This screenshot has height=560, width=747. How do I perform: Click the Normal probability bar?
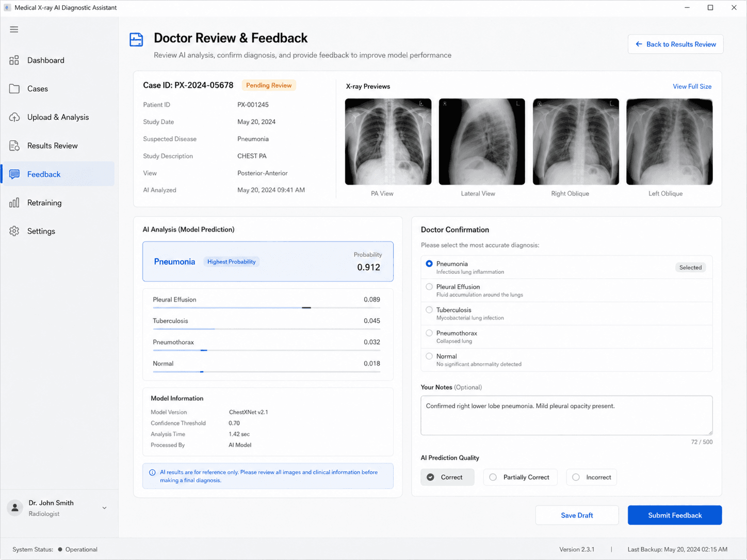266,372
